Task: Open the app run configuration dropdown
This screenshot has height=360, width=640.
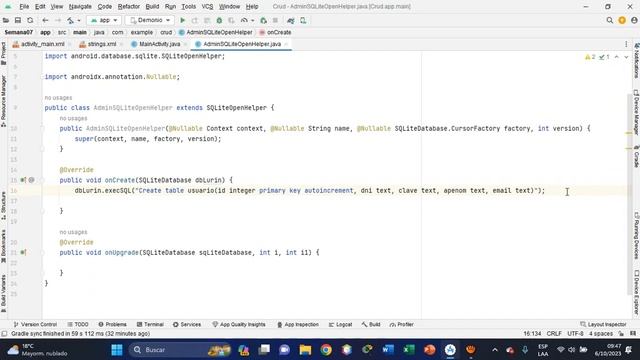Action: click(104, 20)
